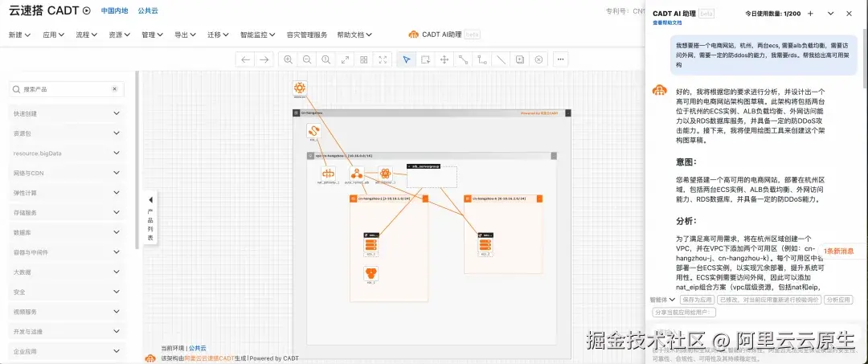Screen dimensions: 868x364
Task: Click the diagonal expand arrows toolbar icon
Action: click(345, 59)
